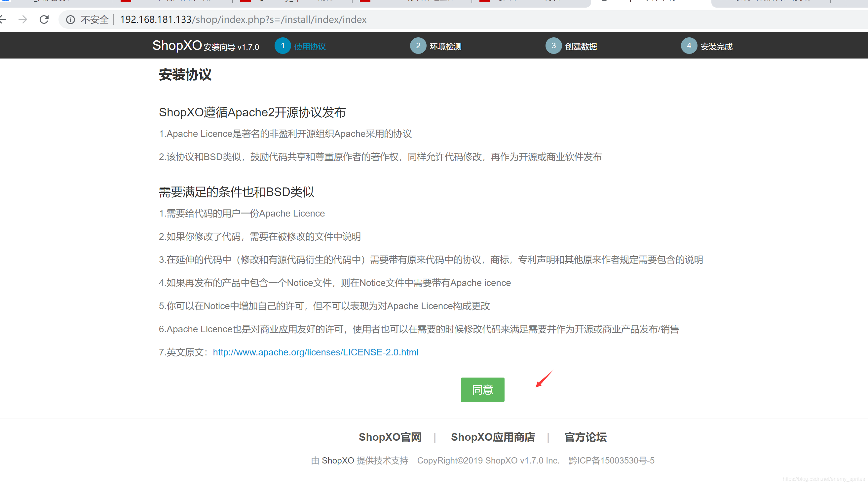Open the 官方论坛 footer link
Viewport: 868px width, 485px height.
pos(585,437)
